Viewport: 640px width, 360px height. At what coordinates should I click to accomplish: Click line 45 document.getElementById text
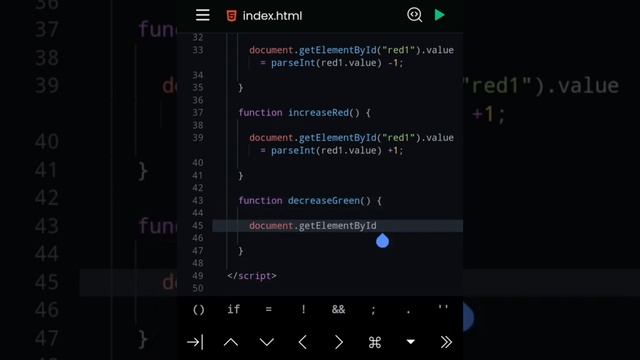(x=313, y=226)
